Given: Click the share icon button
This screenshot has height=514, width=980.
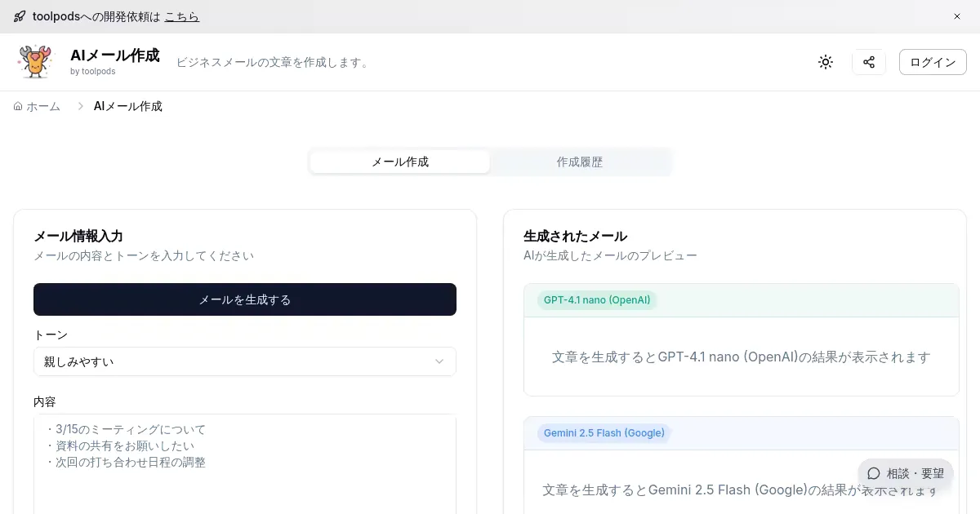Looking at the screenshot, I should [869, 62].
